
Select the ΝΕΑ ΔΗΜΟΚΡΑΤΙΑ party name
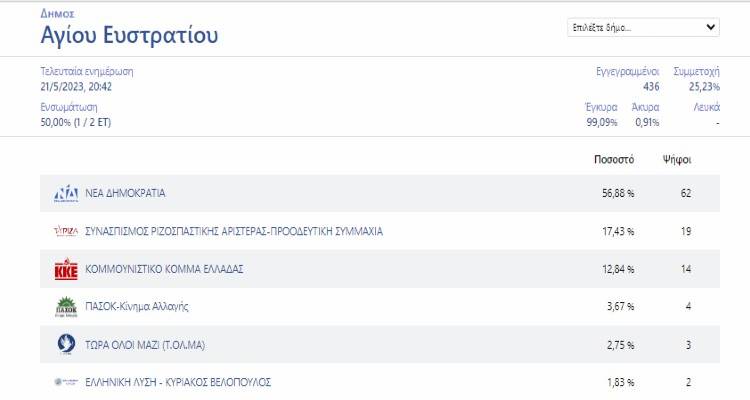point(125,193)
